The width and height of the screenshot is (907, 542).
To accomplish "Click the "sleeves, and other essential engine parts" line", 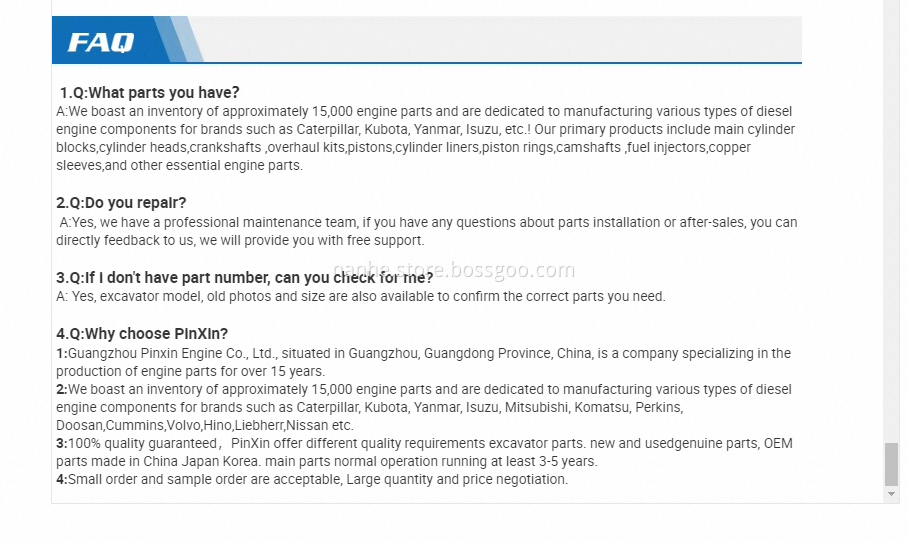I will (x=179, y=165).
